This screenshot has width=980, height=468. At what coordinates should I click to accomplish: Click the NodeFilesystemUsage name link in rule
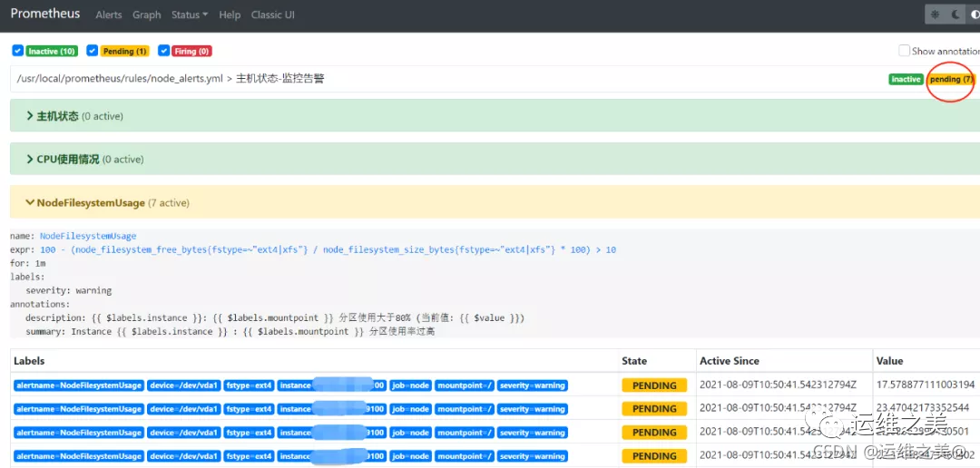[88, 236]
